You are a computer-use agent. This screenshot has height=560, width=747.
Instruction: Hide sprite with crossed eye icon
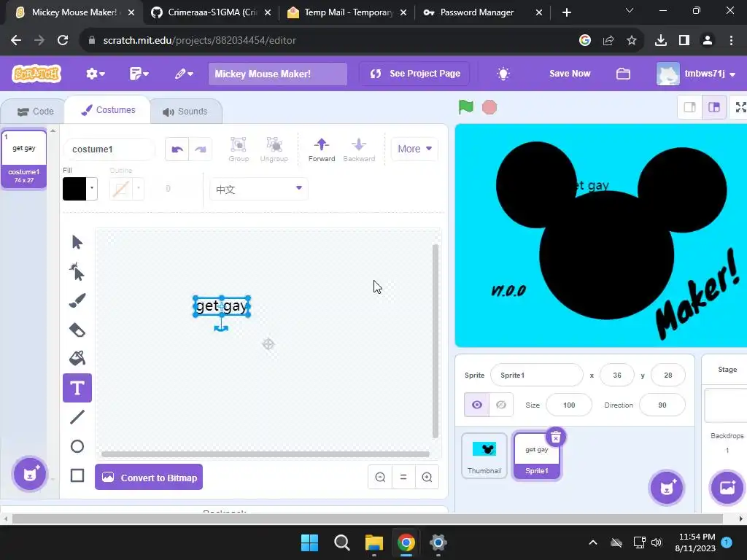[x=501, y=405]
